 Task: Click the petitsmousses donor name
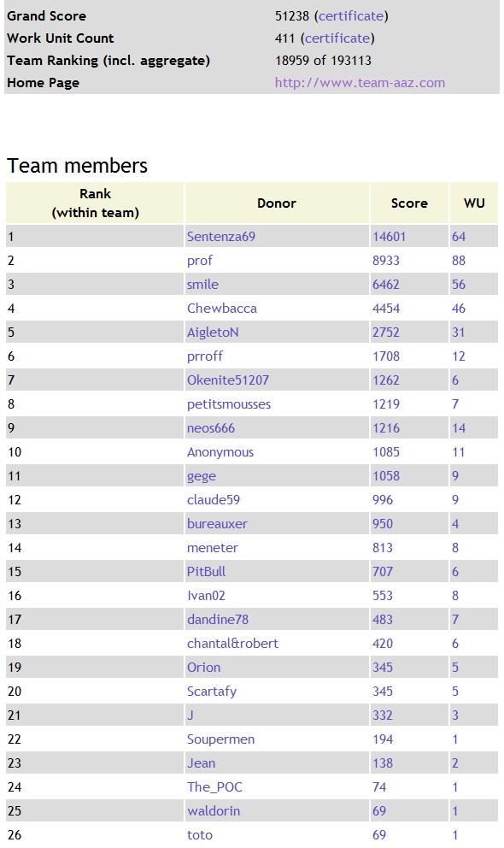(x=228, y=404)
